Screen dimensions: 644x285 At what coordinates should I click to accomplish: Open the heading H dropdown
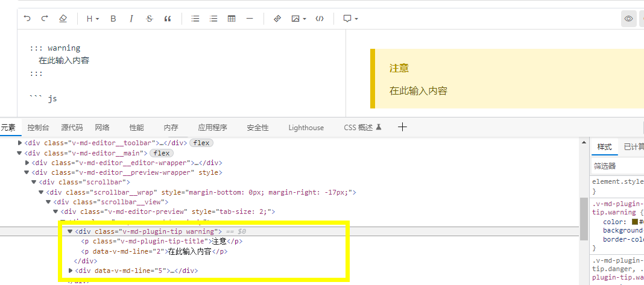(93, 19)
